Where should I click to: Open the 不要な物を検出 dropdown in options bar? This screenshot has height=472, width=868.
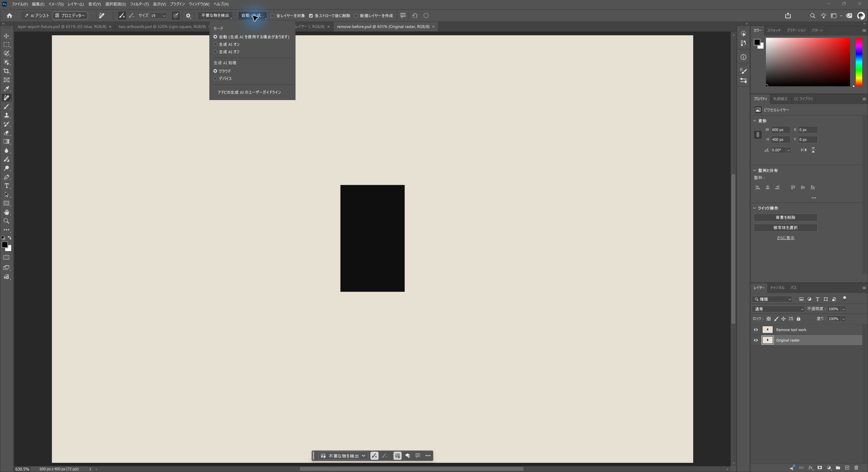216,16
